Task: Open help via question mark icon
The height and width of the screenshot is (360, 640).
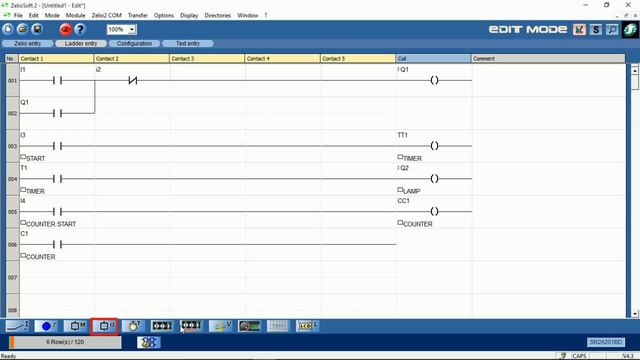Action: (80, 29)
